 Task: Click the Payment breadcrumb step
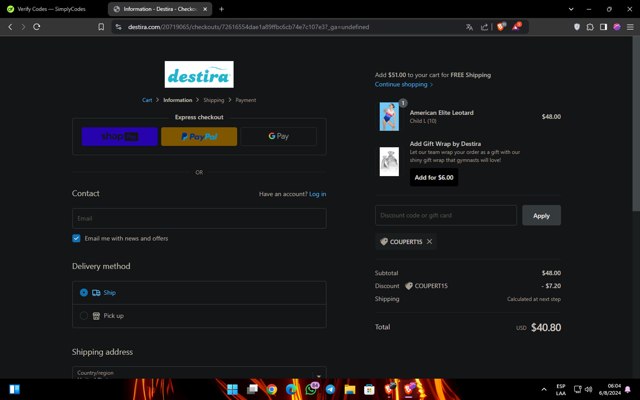click(246, 100)
